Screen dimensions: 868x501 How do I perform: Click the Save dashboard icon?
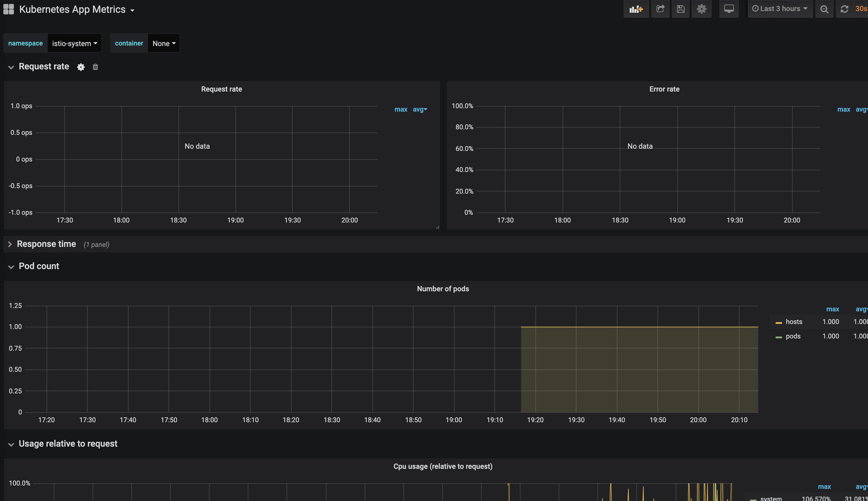(681, 9)
